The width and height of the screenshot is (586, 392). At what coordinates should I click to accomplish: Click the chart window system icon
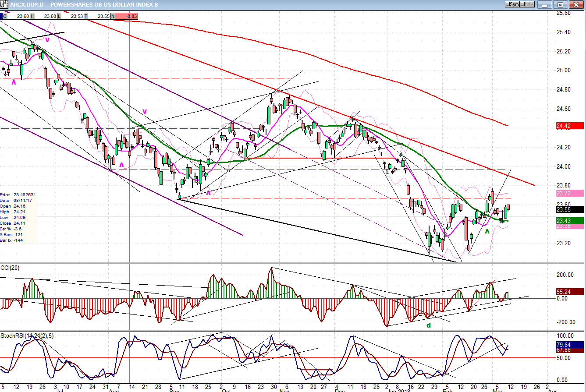4,4
